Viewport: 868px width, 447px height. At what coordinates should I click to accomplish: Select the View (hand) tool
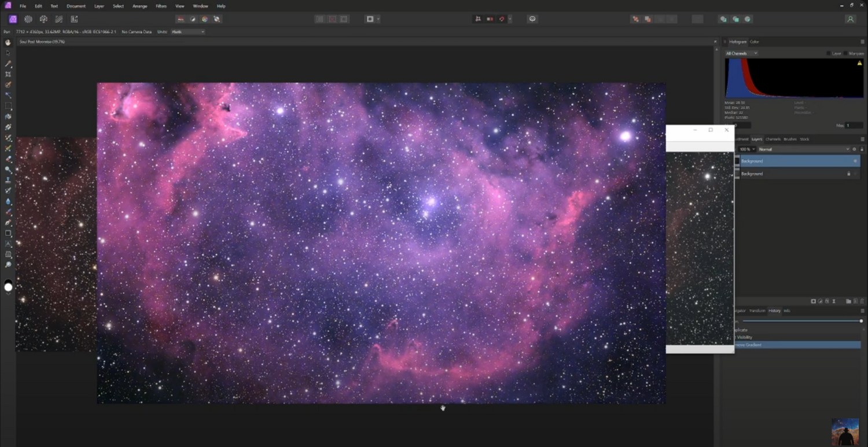(8, 43)
